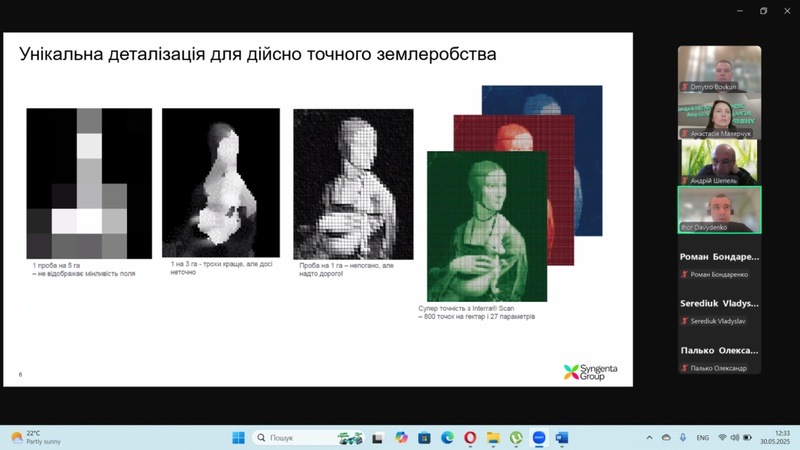
Task: Click the '1 на 3 га' grayscale image
Action: click(221, 183)
